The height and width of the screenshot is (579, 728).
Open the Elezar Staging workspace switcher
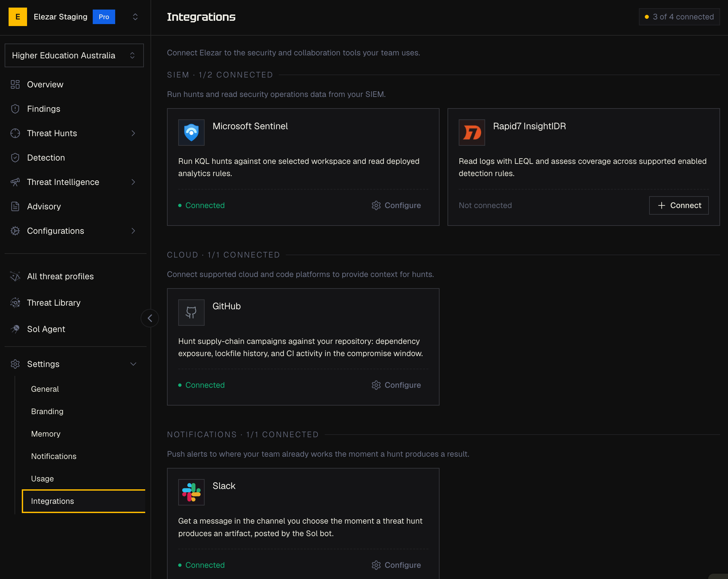135,17
